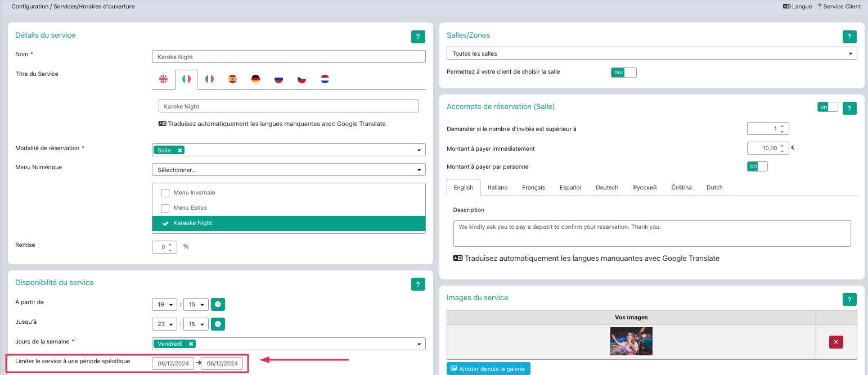Expand the Jours de la semaine dropdown

[419, 344]
